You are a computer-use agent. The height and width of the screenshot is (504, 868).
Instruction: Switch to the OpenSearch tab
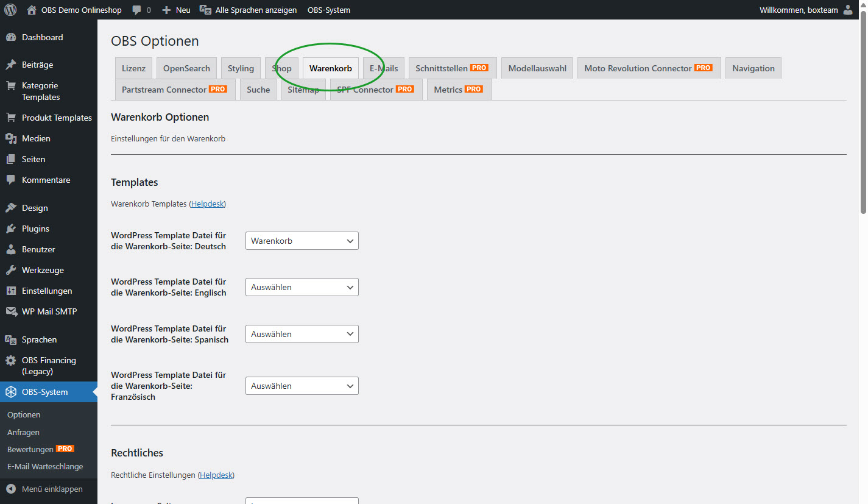(x=186, y=68)
